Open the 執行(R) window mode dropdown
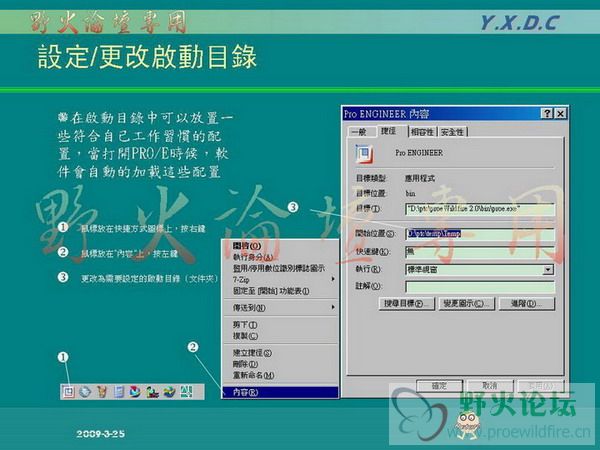Screen dimensions: 600x450 [548, 270]
